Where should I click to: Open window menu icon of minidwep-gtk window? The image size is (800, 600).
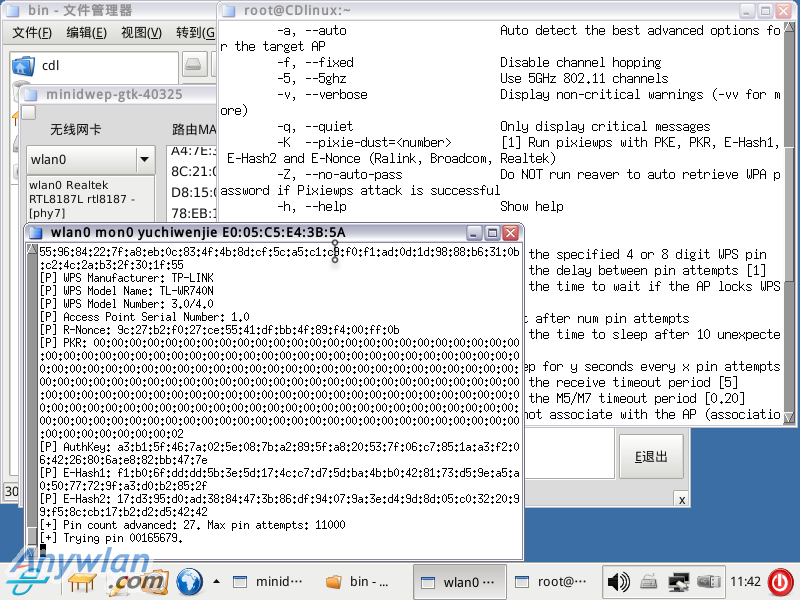point(31,94)
